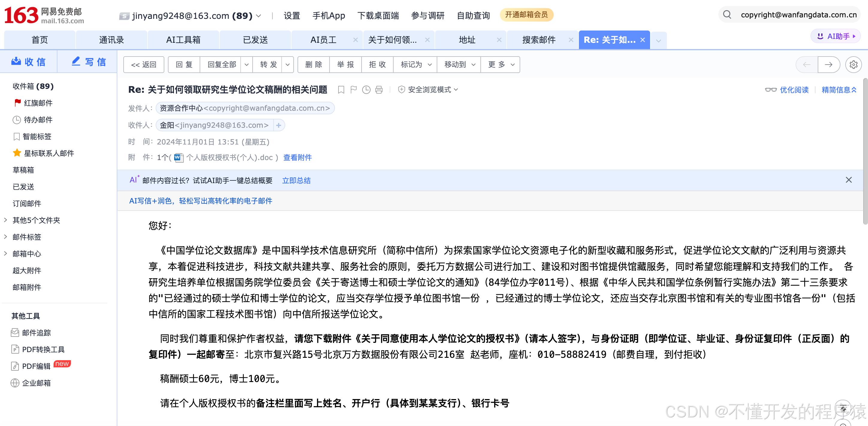Open 安全浏览模式 dropdown
Screen dimensions: 868x426
click(x=429, y=89)
